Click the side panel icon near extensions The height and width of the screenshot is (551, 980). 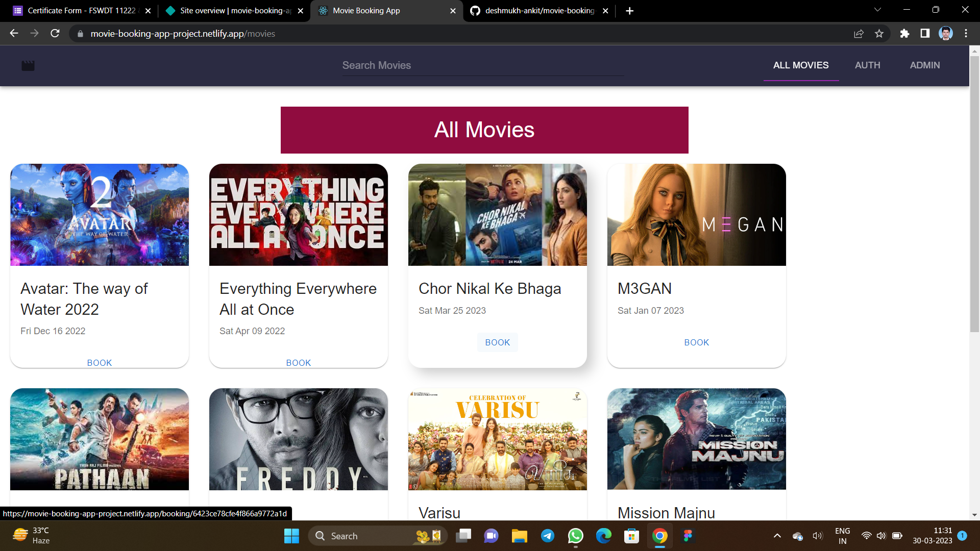pos(925,34)
